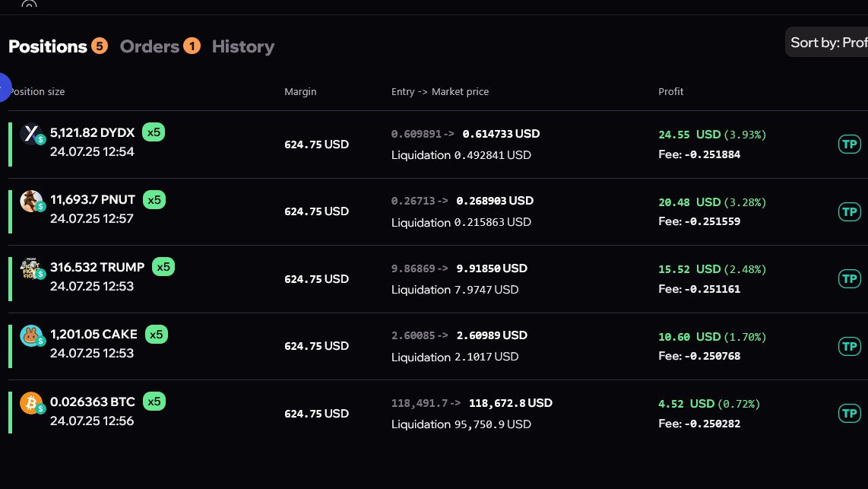Click the BTC entry price 118,491.7
Viewport: 868px width, 489px height.
click(x=419, y=403)
